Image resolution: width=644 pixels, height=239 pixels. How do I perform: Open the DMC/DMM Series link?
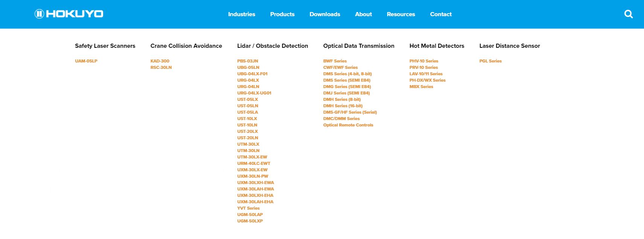pos(341,119)
